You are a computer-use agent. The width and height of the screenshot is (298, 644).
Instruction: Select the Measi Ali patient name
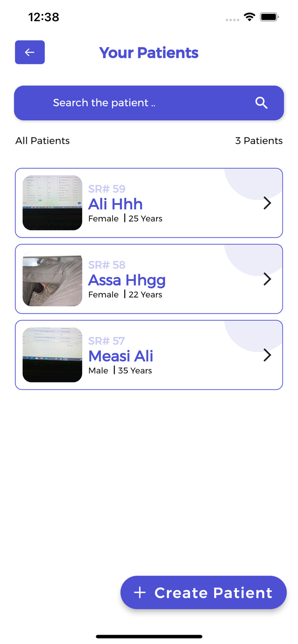click(x=121, y=356)
